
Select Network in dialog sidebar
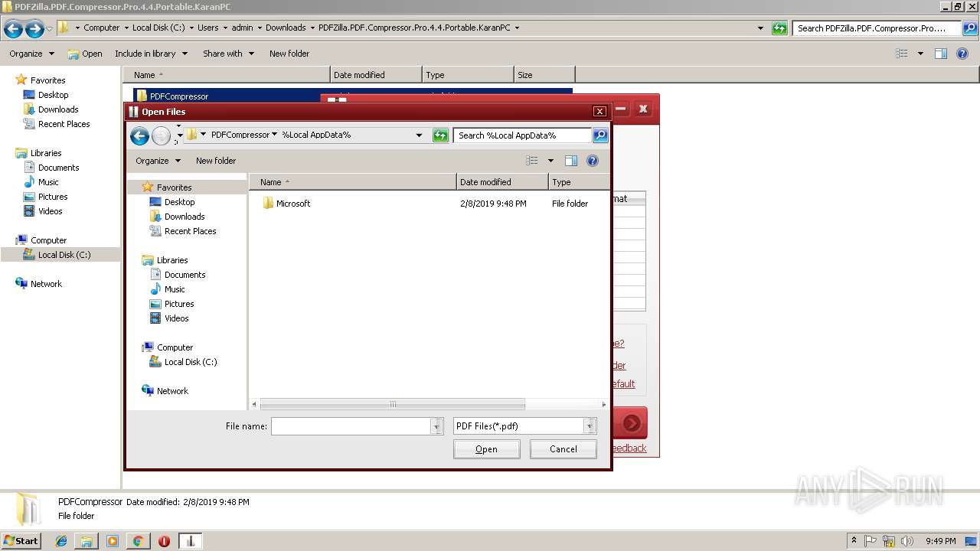(x=172, y=391)
